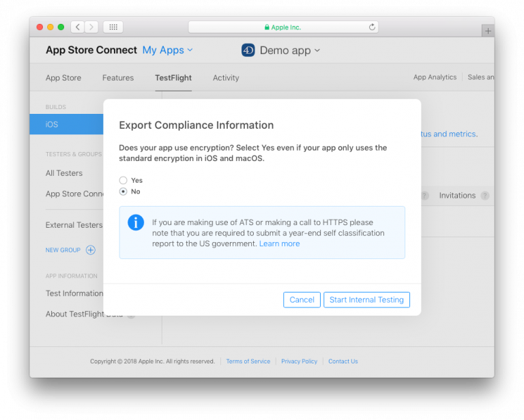
Task: Click the plus icon next to New Group
Action: coord(91,250)
